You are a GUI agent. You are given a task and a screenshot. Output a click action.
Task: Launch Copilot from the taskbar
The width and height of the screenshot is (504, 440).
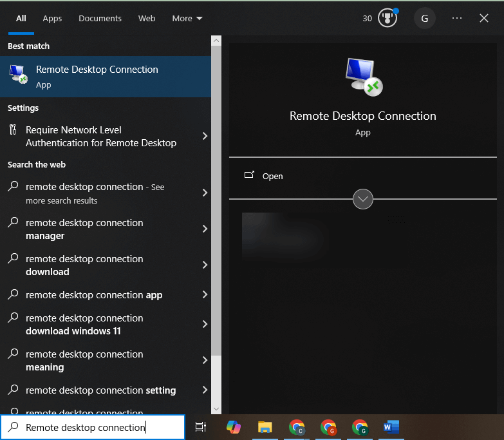233,426
